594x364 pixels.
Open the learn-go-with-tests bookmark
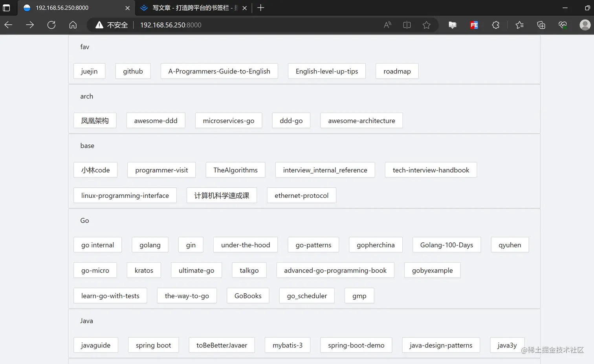pyautogui.click(x=110, y=296)
